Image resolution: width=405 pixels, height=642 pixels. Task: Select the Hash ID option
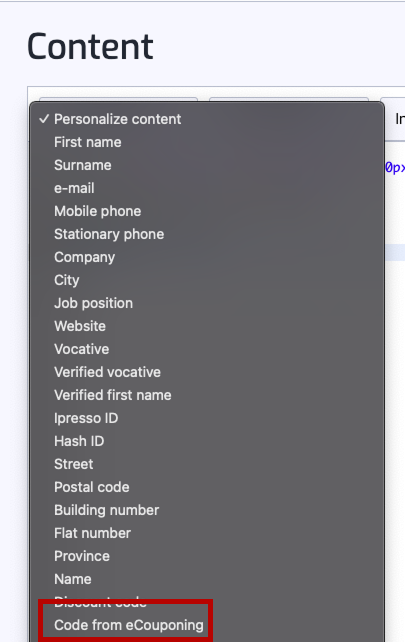click(x=207, y=441)
